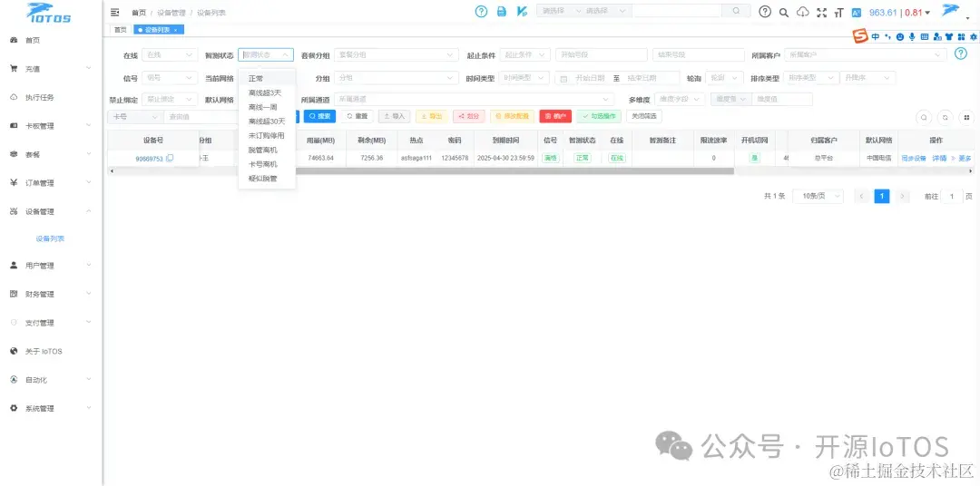This screenshot has height=486, width=980.
Task: Click the Sogou emoji face icon
Action: (900, 37)
